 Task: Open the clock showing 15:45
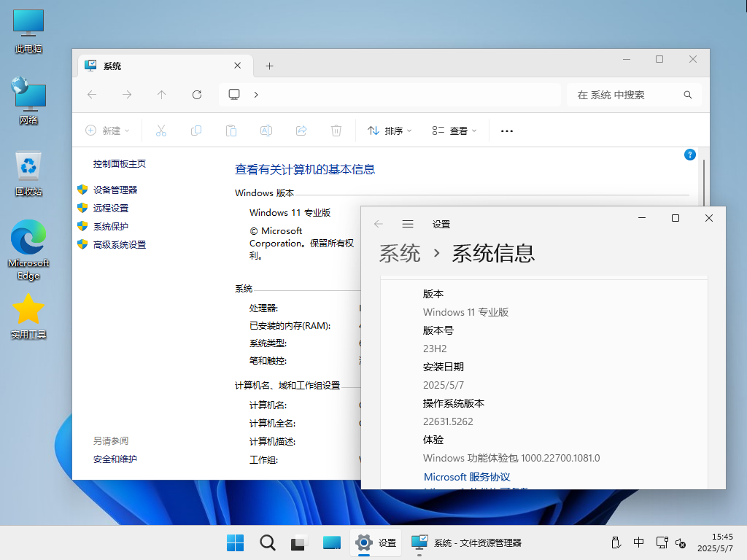coord(715,542)
